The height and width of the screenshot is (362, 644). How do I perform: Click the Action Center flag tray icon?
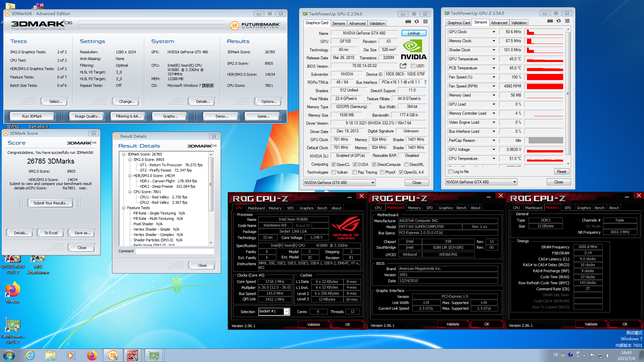(x=592, y=355)
